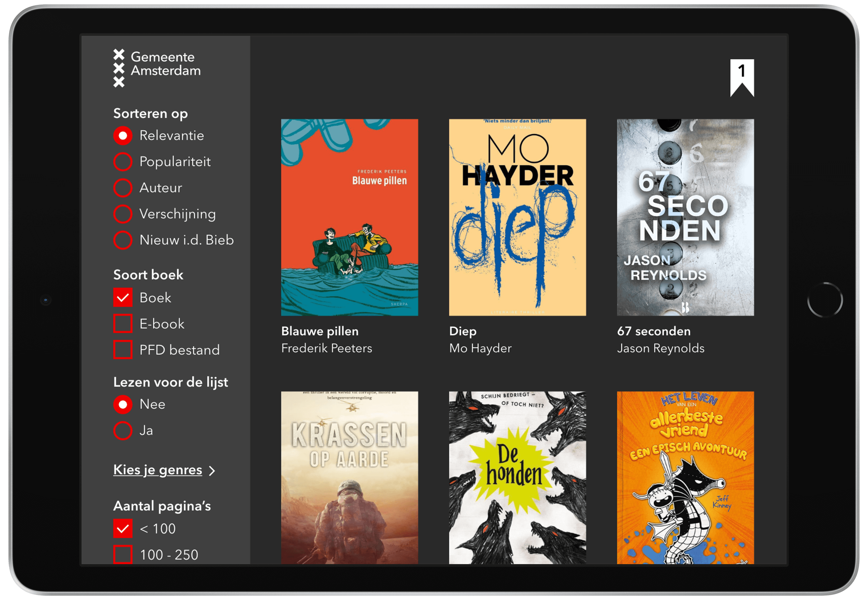Viewport: 868px width, 600px height.
Task: Check the 100 - 250 pages checkbox
Action: point(123,555)
